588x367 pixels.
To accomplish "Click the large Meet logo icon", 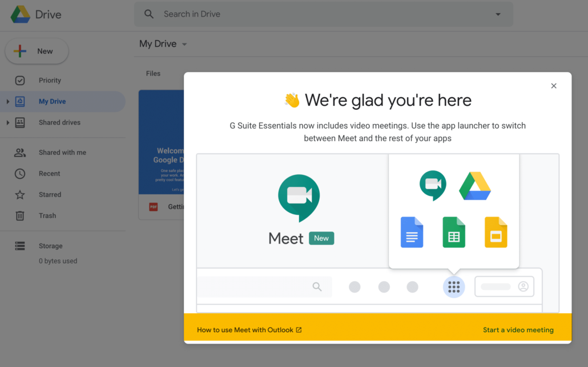I will point(299,197).
